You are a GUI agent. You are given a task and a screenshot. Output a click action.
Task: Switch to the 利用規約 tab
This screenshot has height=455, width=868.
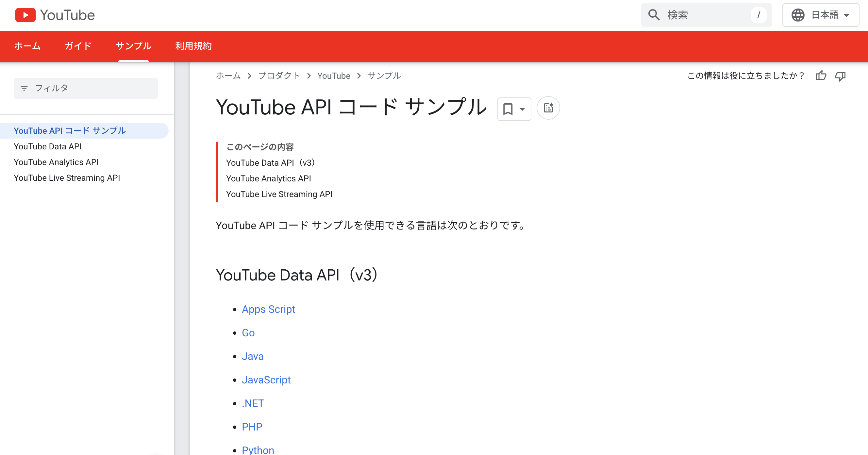click(193, 46)
